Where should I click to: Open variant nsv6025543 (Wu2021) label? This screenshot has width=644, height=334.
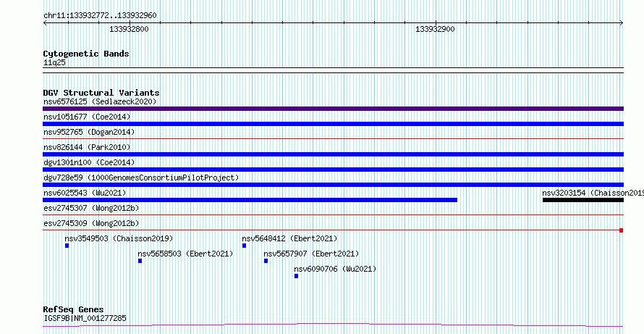pyautogui.click(x=85, y=193)
